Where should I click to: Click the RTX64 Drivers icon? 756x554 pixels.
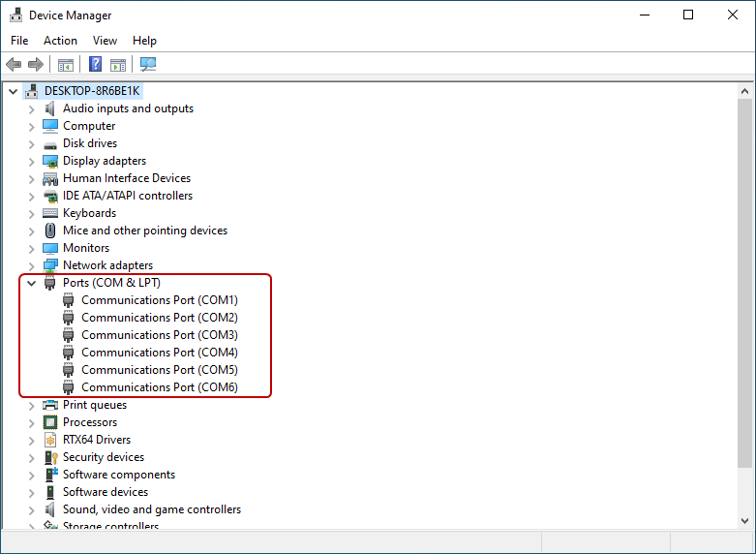(50, 440)
